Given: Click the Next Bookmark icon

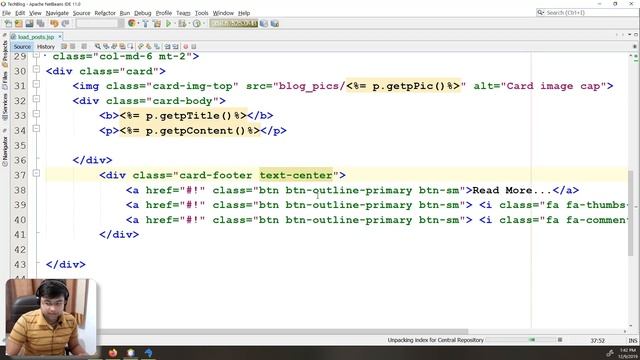Looking at the screenshot, I should [149, 47].
